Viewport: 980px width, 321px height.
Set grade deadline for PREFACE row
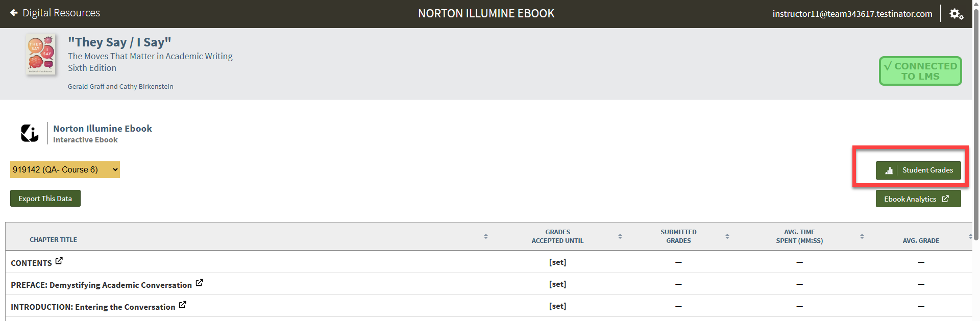[557, 284]
